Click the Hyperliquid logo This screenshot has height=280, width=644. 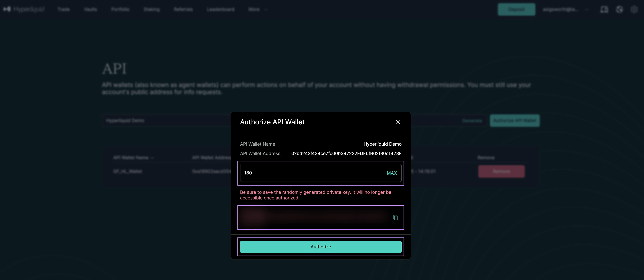(24, 9)
